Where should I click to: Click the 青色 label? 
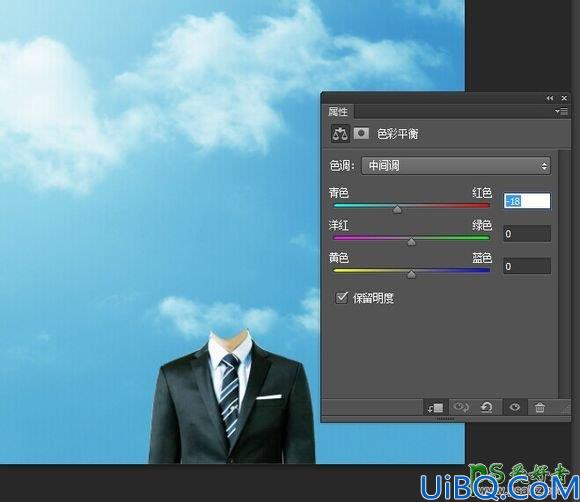(339, 192)
